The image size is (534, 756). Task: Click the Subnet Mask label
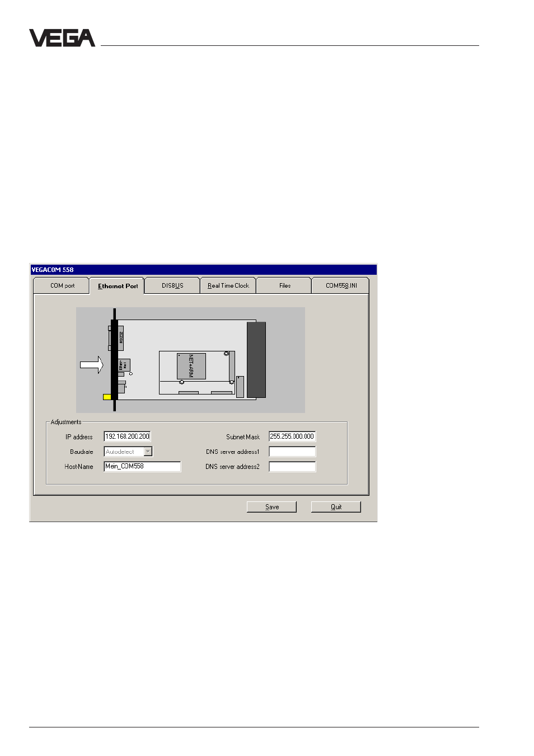[243, 437]
